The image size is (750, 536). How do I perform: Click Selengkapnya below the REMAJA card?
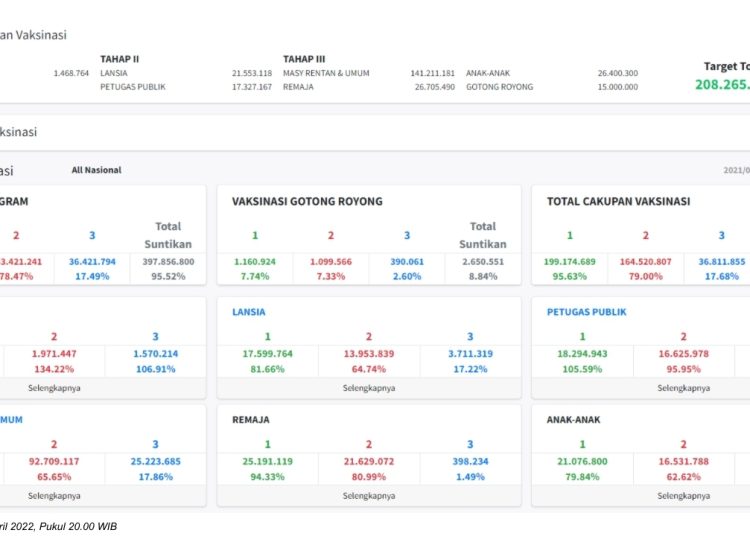pyautogui.click(x=368, y=495)
